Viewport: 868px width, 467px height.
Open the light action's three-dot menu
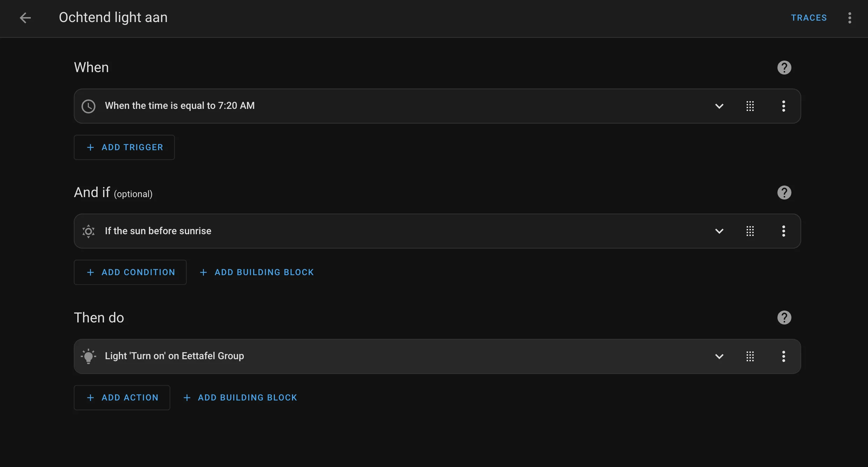pos(783,356)
